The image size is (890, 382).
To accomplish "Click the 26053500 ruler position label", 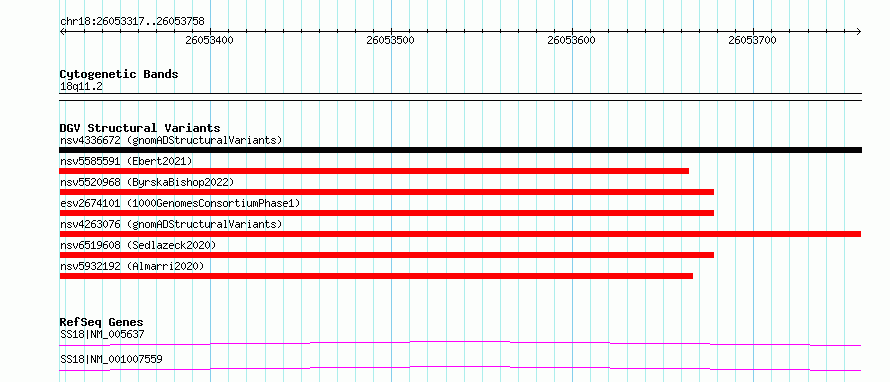I will coord(391,40).
